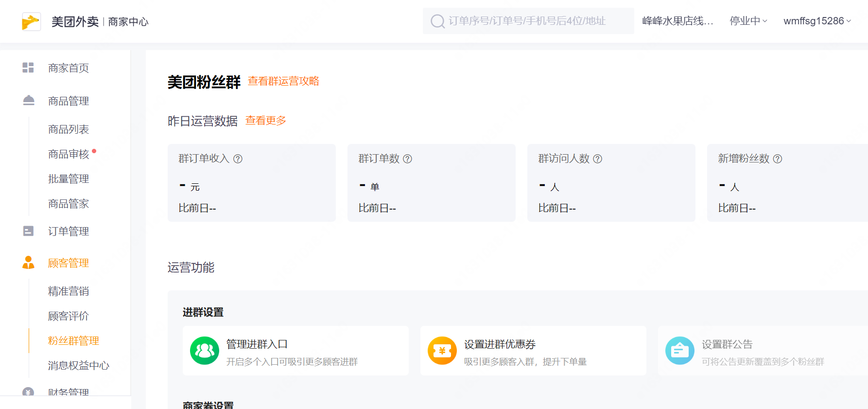Click the 顾客管理 person icon
This screenshot has width=868, height=409.
tap(29, 263)
